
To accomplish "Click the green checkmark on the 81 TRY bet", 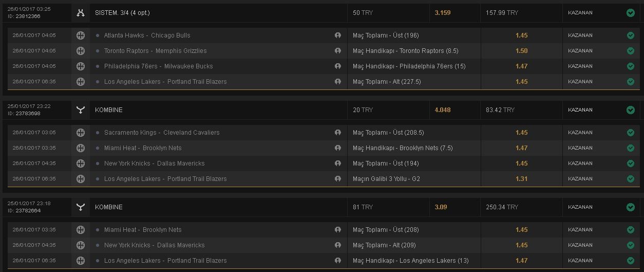I will coord(631,207).
